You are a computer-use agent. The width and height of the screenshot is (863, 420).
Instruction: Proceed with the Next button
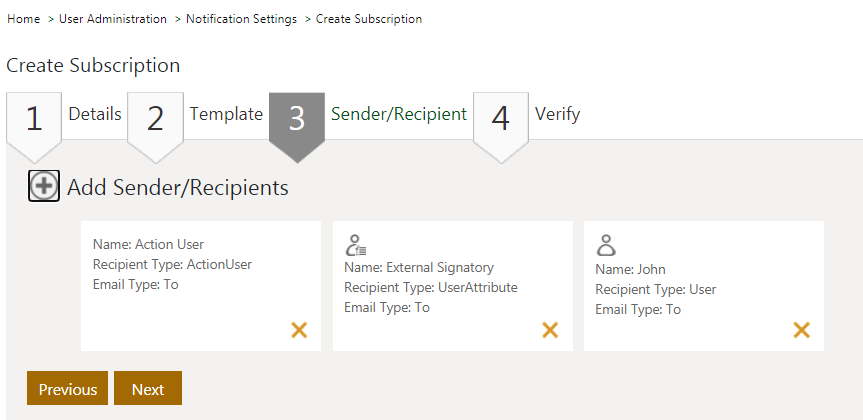point(147,389)
